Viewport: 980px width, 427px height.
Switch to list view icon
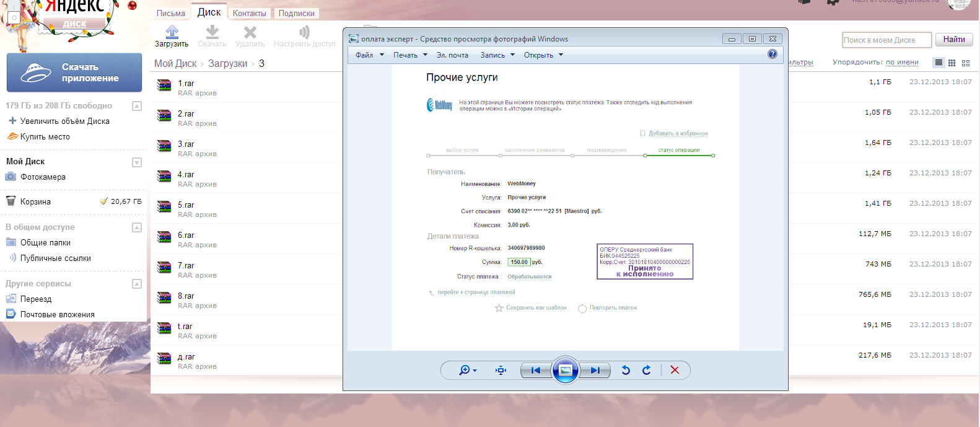click(938, 63)
